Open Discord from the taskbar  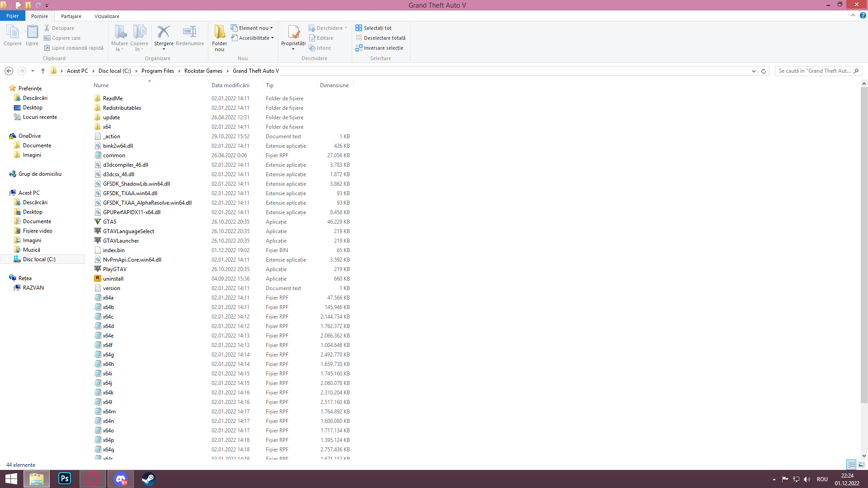click(121, 479)
